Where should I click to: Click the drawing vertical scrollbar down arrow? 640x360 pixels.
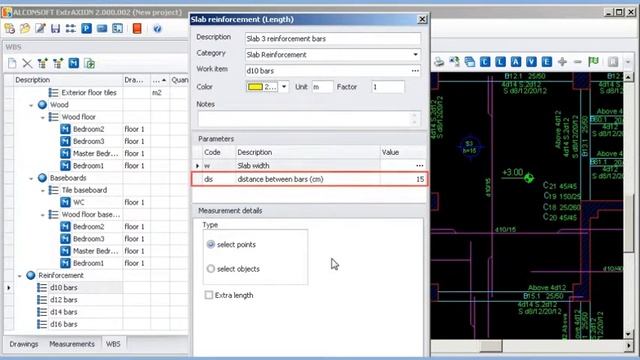coord(628,334)
